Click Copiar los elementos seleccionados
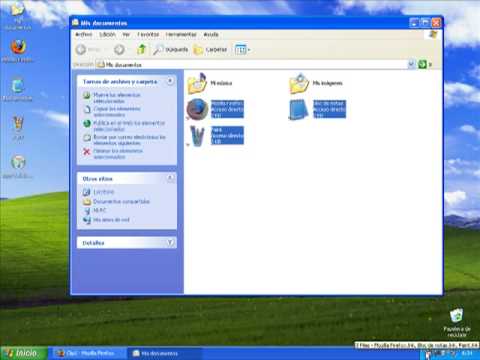 117,112
